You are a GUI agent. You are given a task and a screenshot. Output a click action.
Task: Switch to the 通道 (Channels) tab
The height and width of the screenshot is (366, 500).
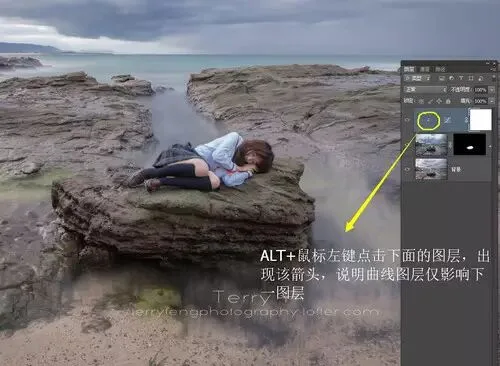coord(425,69)
